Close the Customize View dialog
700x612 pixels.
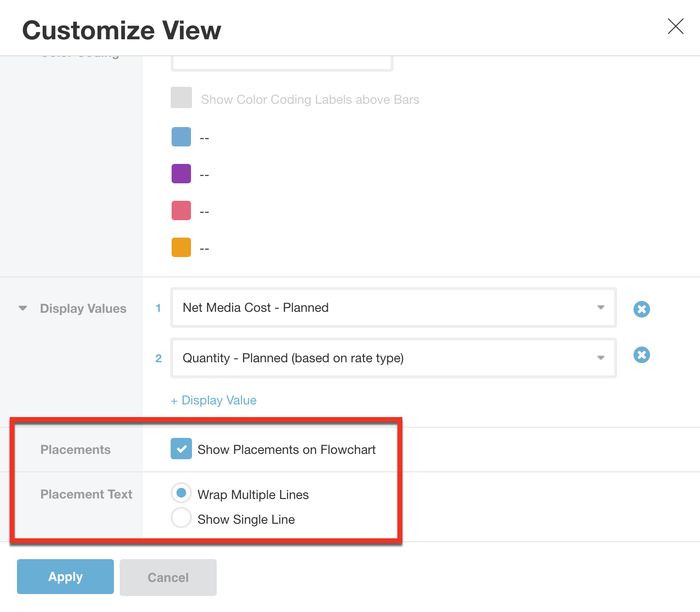(x=675, y=27)
